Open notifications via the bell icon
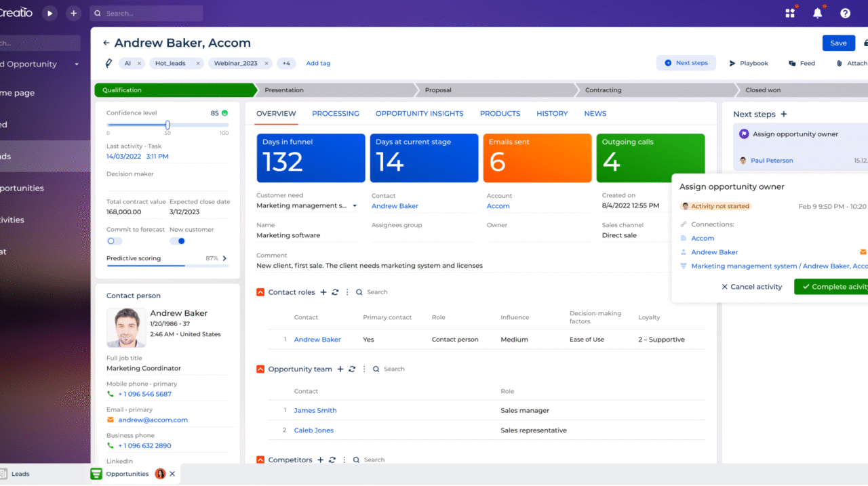This screenshot has height=486, width=868. (x=817, y=12)
